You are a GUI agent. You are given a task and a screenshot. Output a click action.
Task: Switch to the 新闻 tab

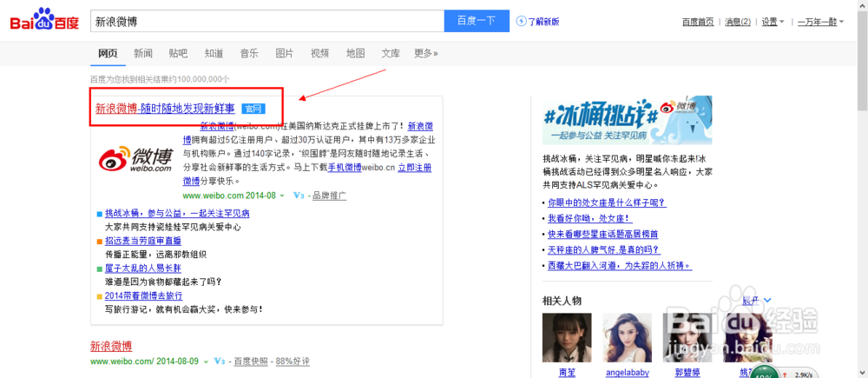pyautogui.click(x=143, y=54)
